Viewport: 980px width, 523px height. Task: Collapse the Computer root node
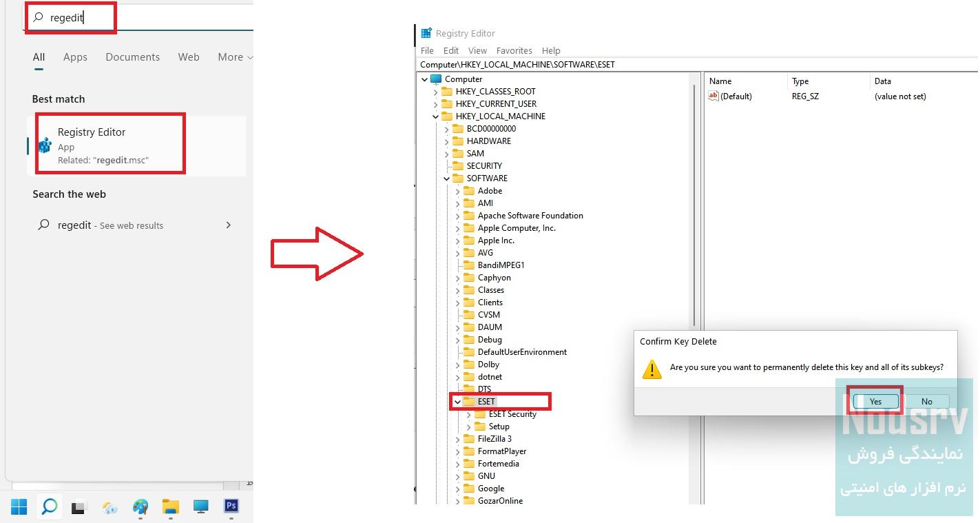point(424,79)
